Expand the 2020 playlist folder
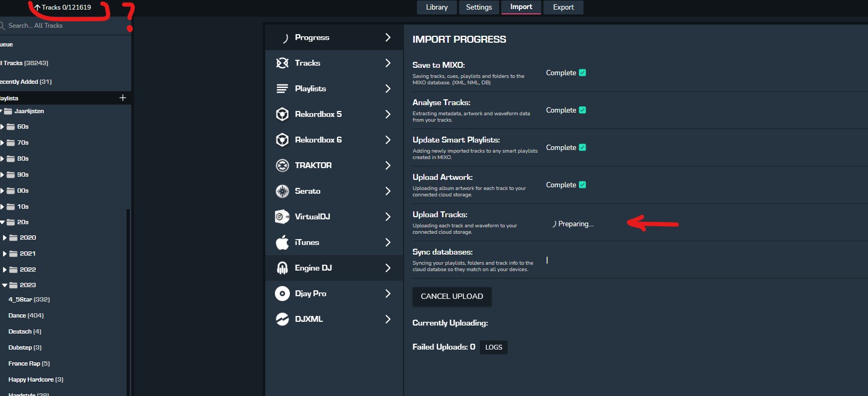 [5, 238]
